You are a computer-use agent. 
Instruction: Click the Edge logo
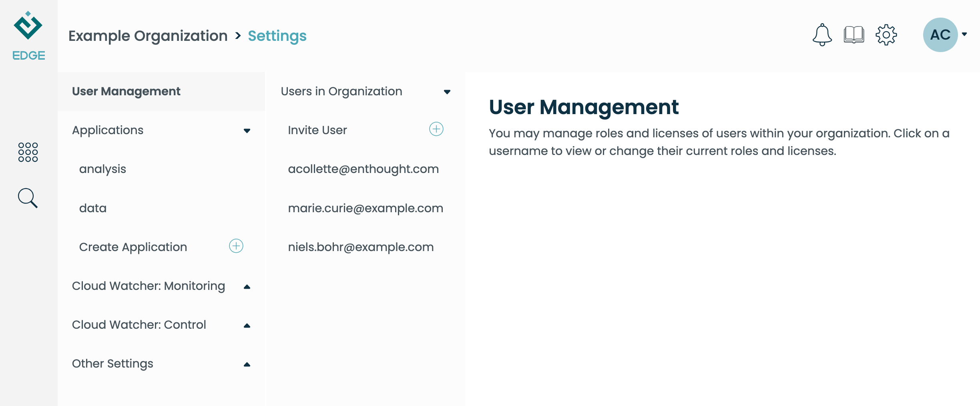(28, 36)
